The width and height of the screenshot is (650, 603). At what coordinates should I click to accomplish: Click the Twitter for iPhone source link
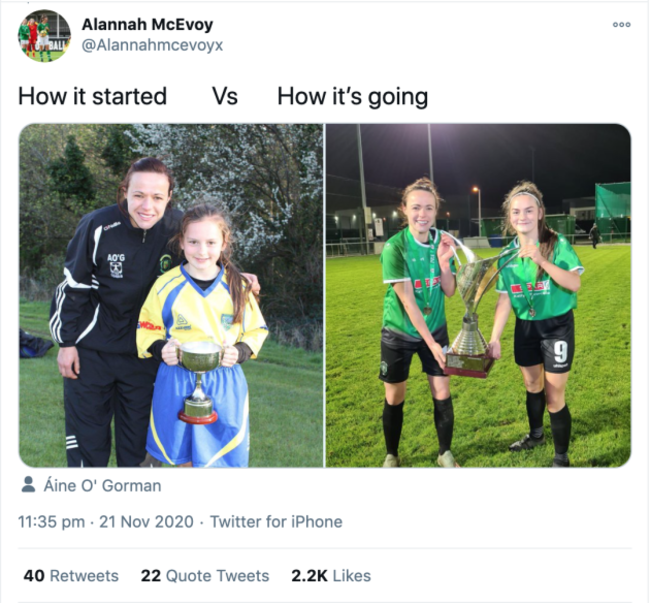276,522
